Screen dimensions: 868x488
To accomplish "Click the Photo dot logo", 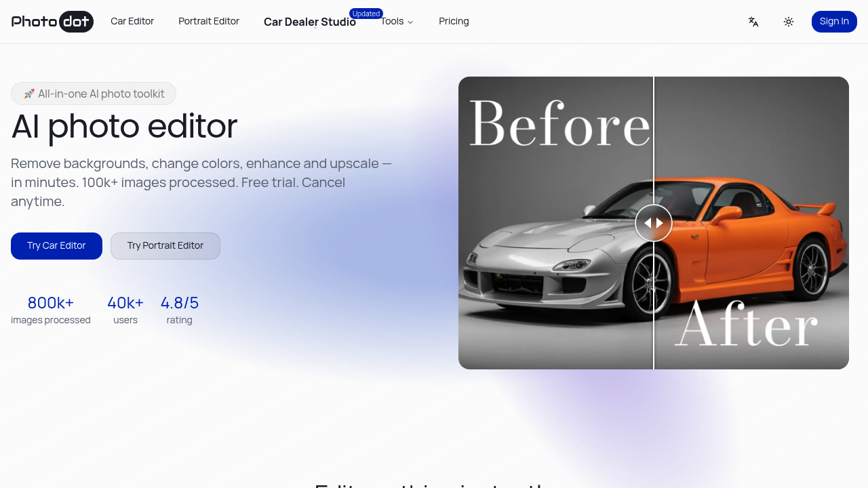I will pyautogui.click(x=52, y=22).
